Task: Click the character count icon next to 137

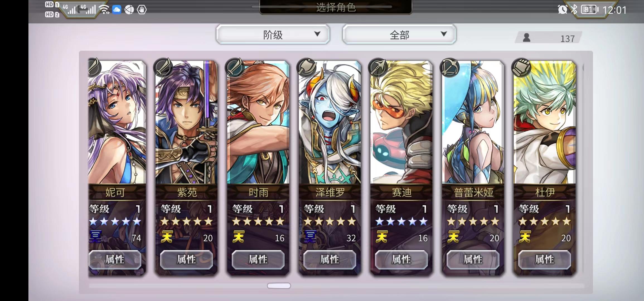Action: point(527,38)
